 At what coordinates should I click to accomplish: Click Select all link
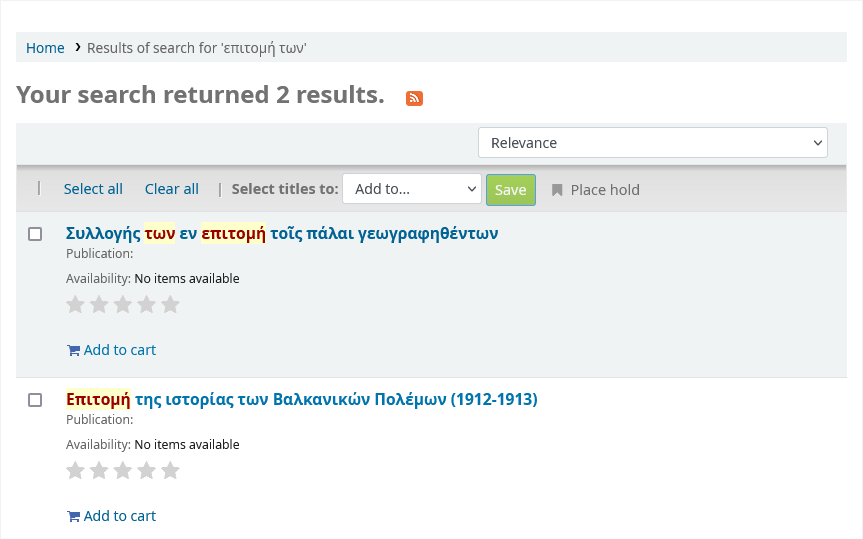(x=93, y=189)
